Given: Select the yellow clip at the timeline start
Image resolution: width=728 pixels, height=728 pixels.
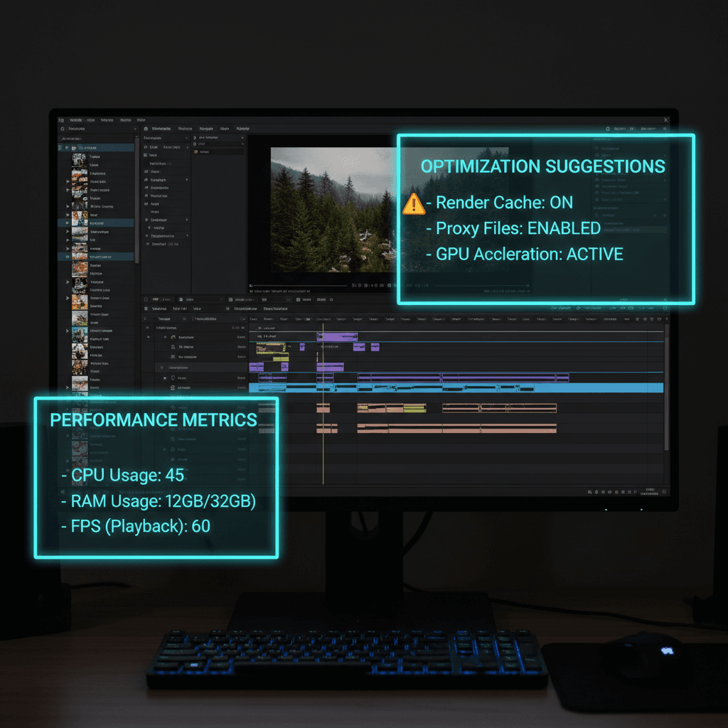Looking at the screenshot, I should click(271, 348).
